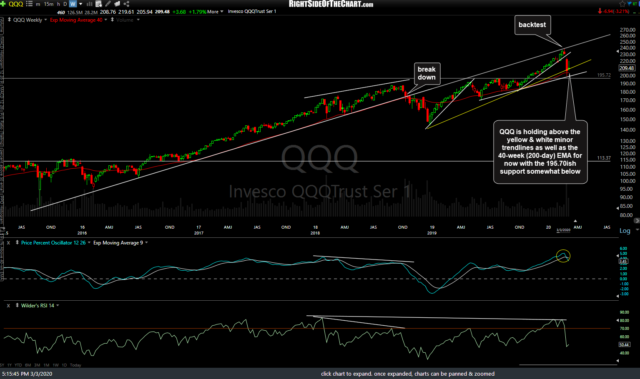Click the star favorite icon top right

pyautogui.click(x=622, y=4)
